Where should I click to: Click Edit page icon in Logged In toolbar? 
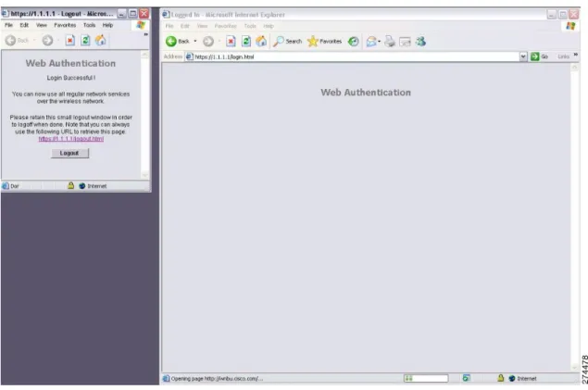tap(405, 42)
